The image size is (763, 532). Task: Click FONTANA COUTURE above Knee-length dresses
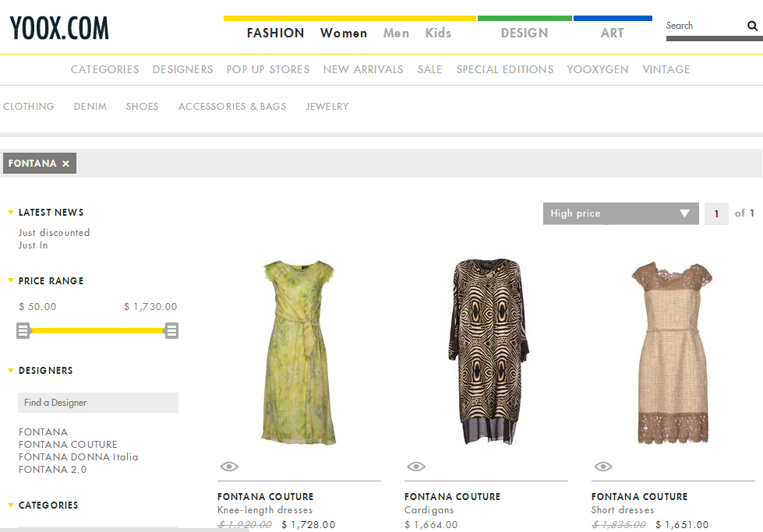[x=265, y=496]
